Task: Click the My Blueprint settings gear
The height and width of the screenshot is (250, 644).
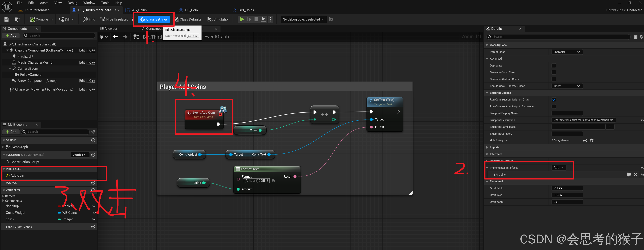Action: (x=93, y=132)
